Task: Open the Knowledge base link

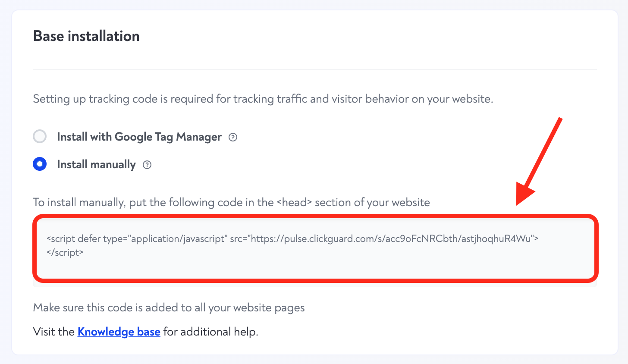Action: [119, 332]
